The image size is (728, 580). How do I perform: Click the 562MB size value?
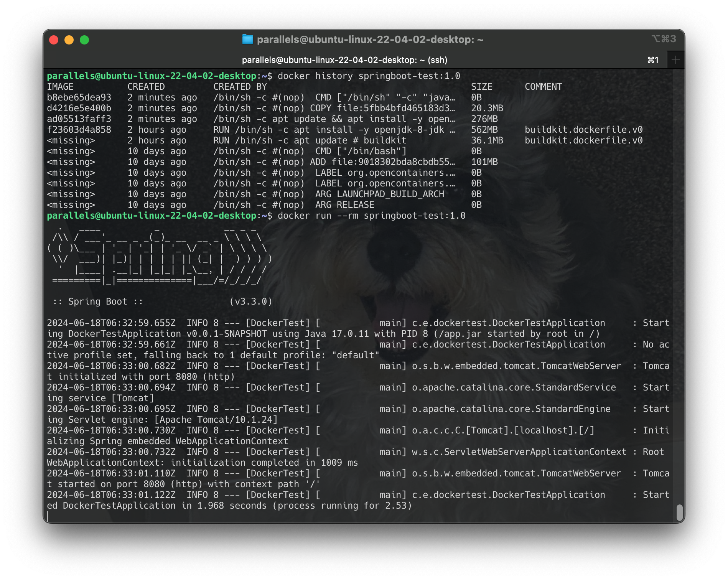coord(484,130)
